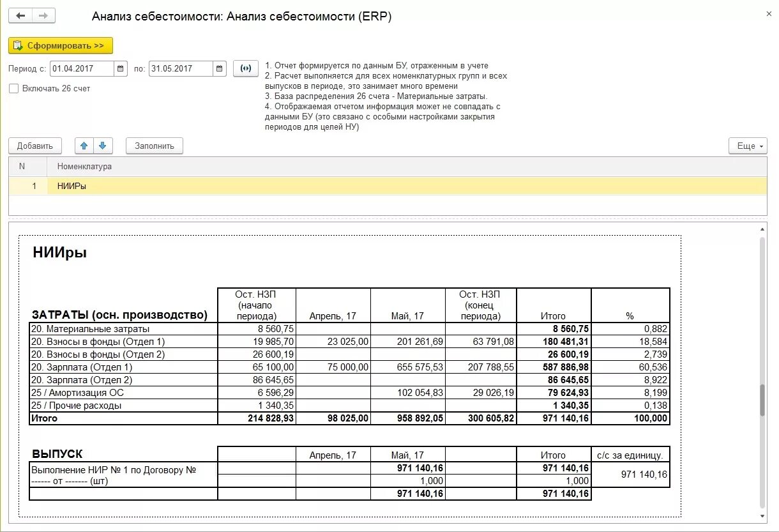Click the N column header

tap(28, 167)
